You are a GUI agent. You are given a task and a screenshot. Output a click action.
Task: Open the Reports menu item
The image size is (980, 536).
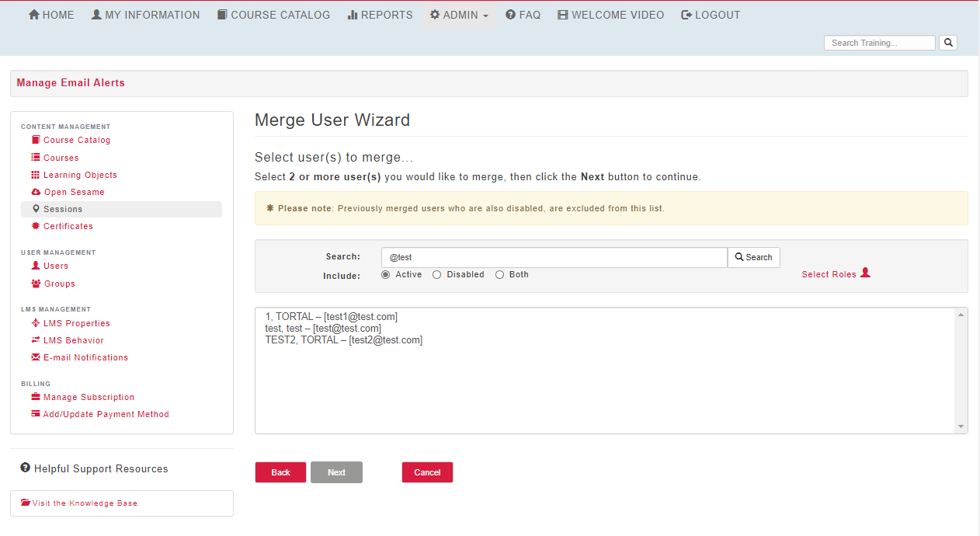coord(380,15)
